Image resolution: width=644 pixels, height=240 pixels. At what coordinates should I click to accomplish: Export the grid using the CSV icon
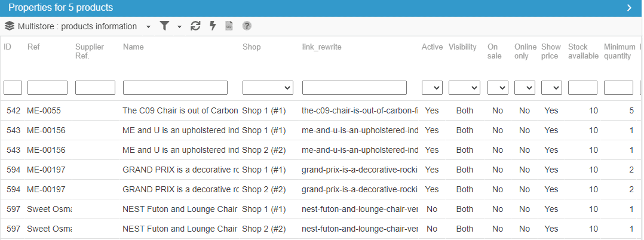pos(229,26)
